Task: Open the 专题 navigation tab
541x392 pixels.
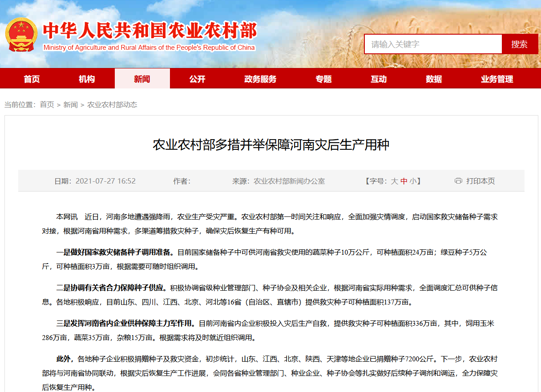Action: pos(323,79)
